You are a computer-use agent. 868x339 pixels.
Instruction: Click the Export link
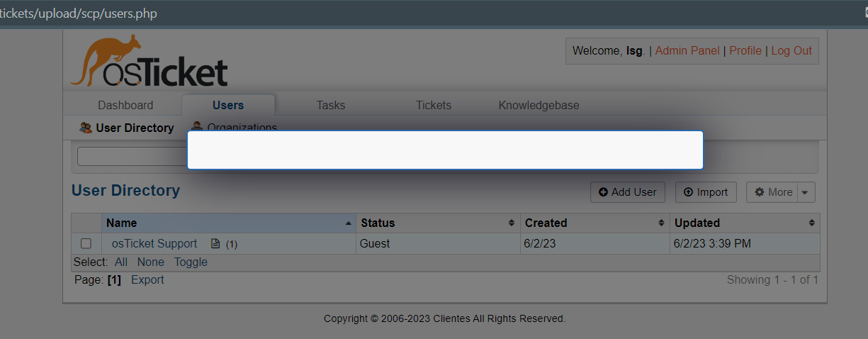click(147, 280)
